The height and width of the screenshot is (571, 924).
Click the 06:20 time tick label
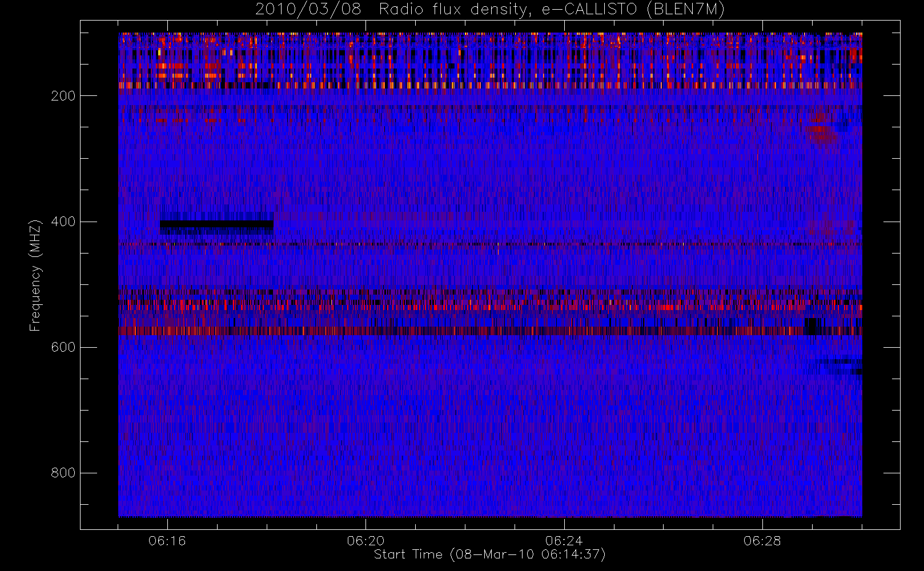(365, 541)
